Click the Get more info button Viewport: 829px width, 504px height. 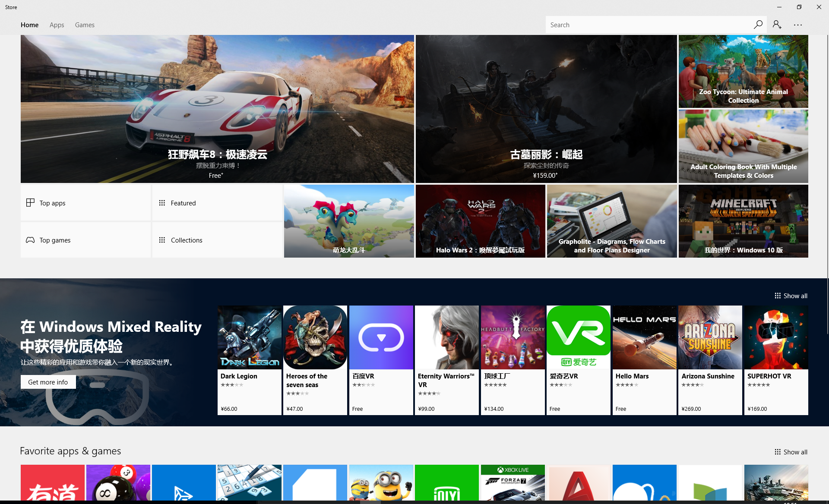click(48, 382)
